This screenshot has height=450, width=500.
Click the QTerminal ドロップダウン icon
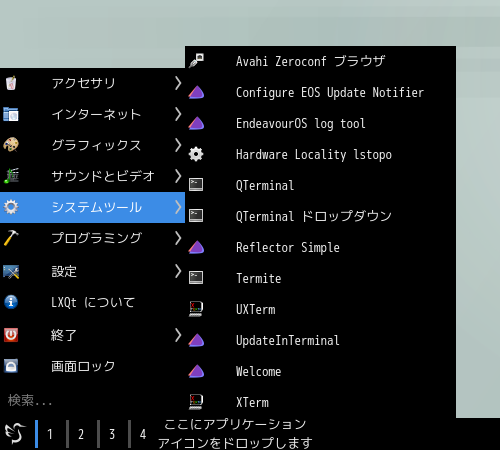pos(196,216)
